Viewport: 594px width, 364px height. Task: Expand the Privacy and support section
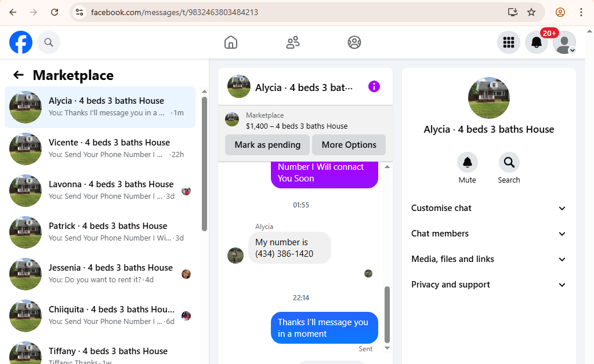[x=488, y=285]
